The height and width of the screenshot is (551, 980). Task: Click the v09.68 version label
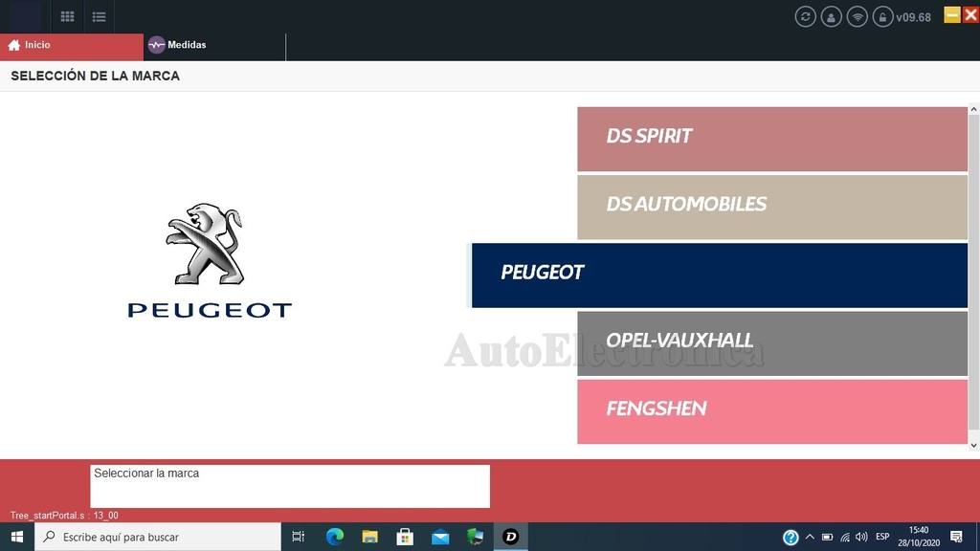coord(913,17)
